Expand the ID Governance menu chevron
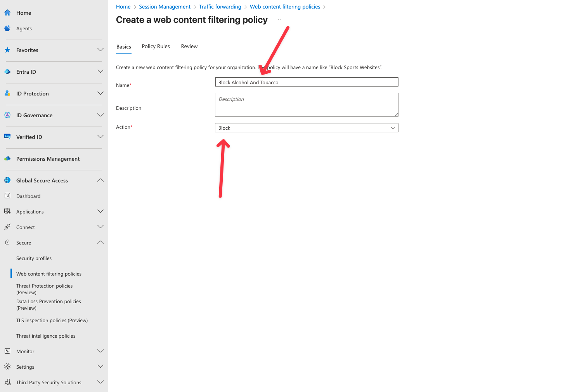This screenshot has height=392, width=563. [x=100, y=115]
